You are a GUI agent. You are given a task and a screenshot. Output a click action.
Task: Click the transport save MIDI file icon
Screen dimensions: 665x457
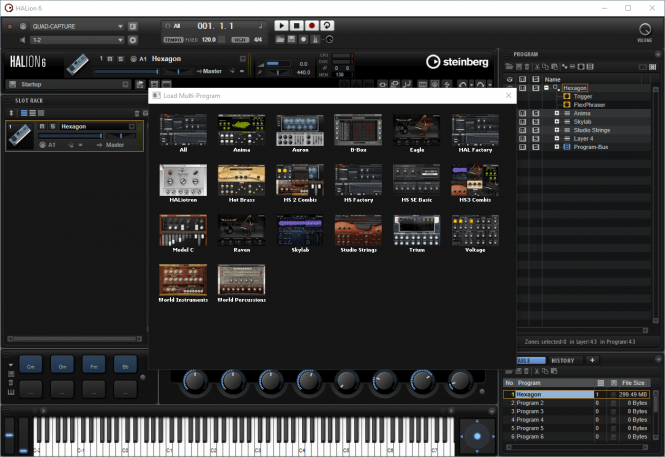(291, 39)
